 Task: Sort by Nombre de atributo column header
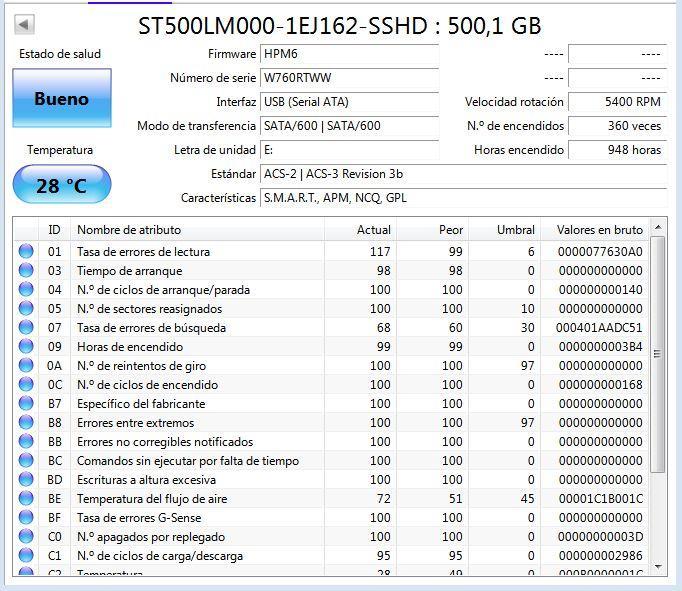coord(197,229)
